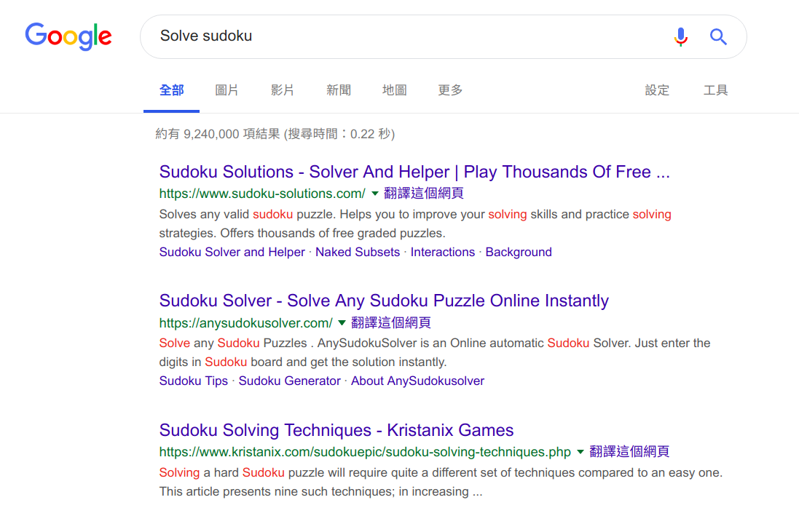
Task: Open Sudoku Generator sitelink
Action: point(289,381)
